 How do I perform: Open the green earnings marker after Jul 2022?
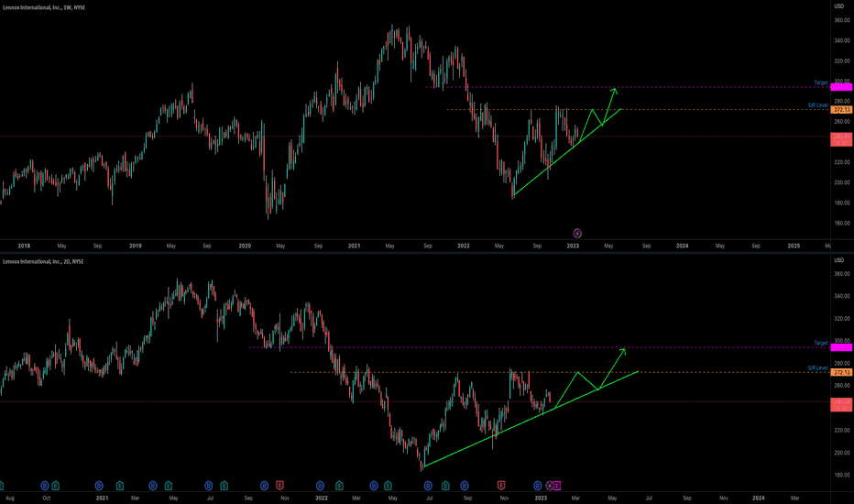click(445, 486)
